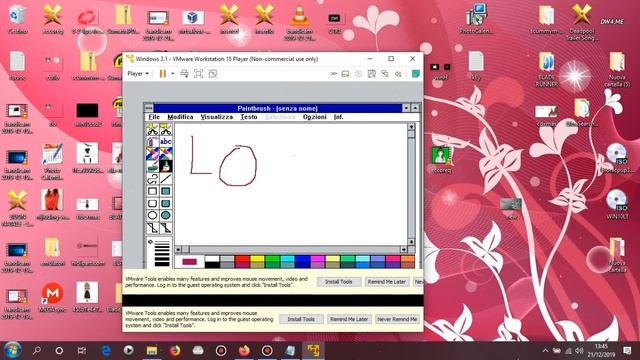
Task: Click canvas vertical scrollbar up arrow
Action: pos(411,127)
